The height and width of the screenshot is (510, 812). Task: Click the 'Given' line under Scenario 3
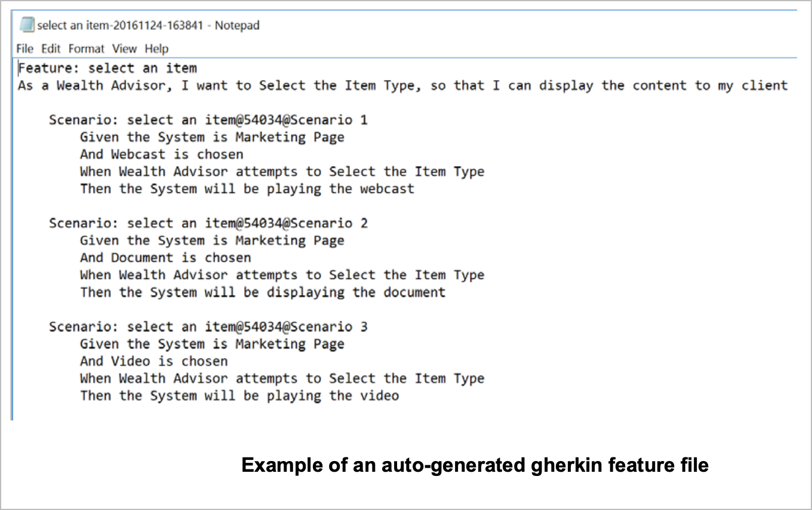(x=212, y=344)
